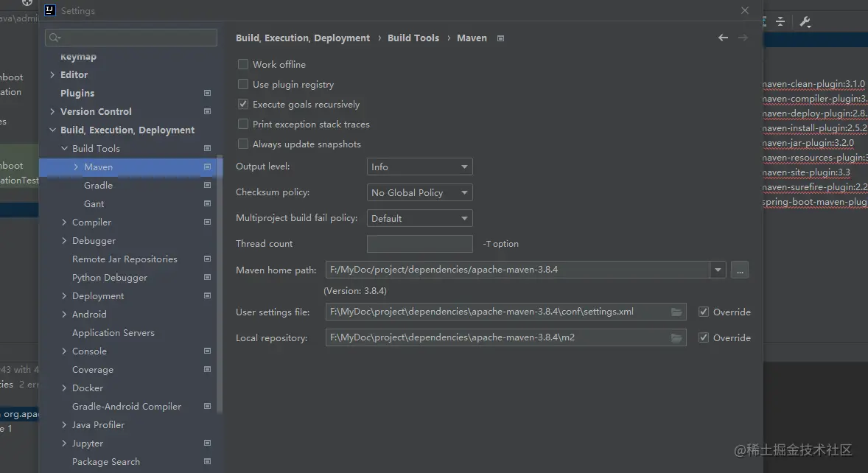Click the wrench settings icon in Maven tool window
868x473 pixels.
[x=805, y=21]
